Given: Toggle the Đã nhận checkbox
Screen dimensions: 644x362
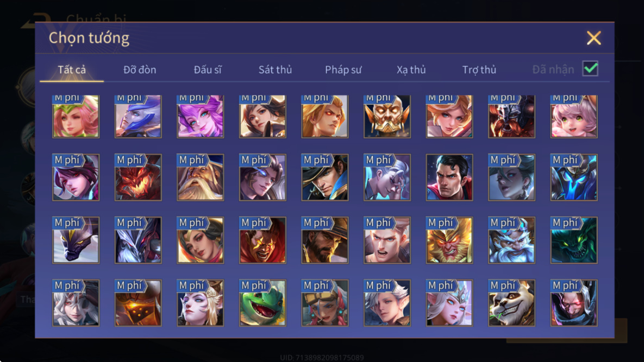Looking at the screenshot, I should click(x=590, y=68).
